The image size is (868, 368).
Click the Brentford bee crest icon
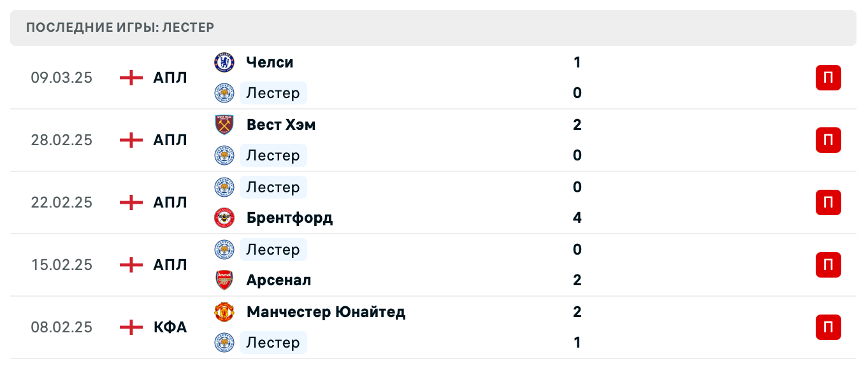coord(224,218)
